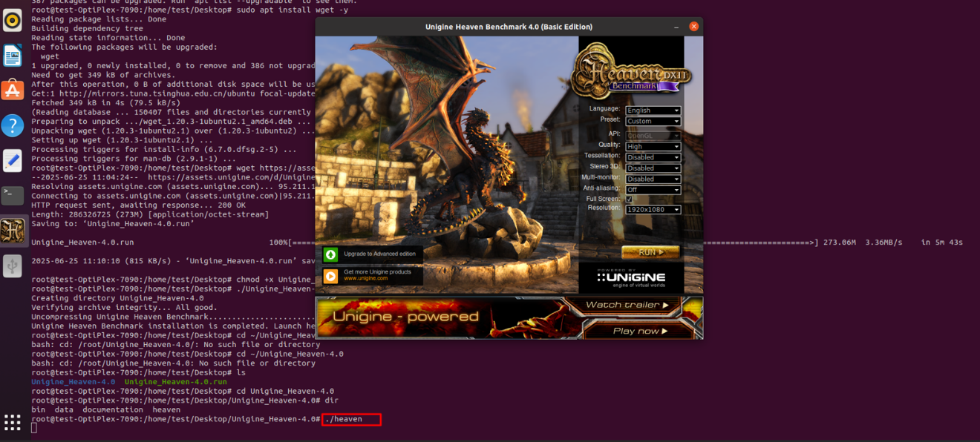Open the Heaven benchmark dock icon
This screenshot has height=442, width=980.
(x=12, y=229)
